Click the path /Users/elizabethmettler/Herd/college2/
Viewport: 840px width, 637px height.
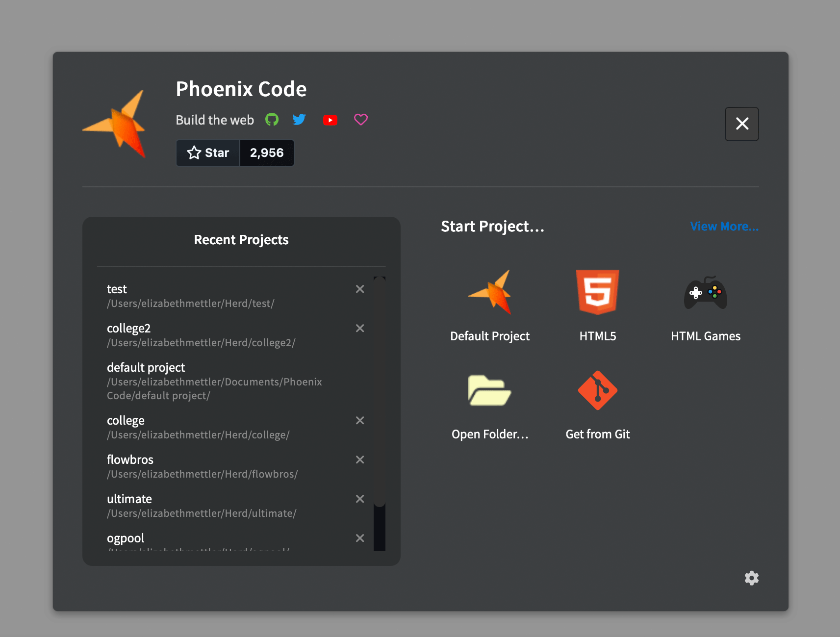pyautogui.click(x=201, y=343)
